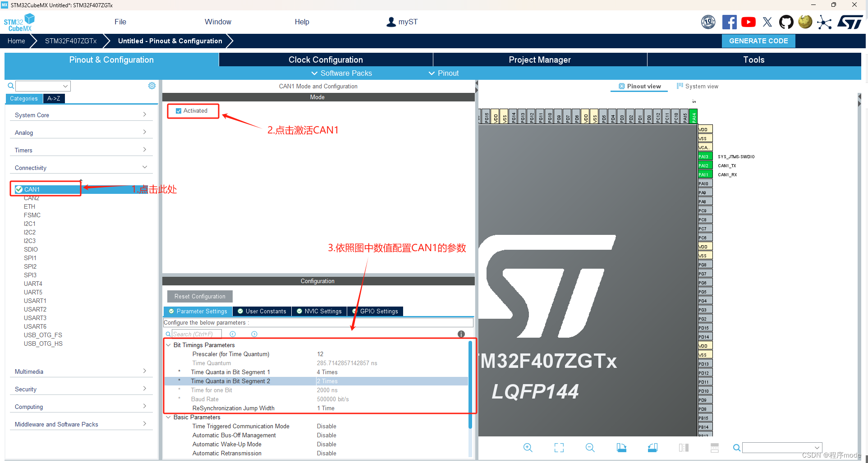Open the pin search combo box
Viewport: 868px width, 463px height.
click(782, 448)
